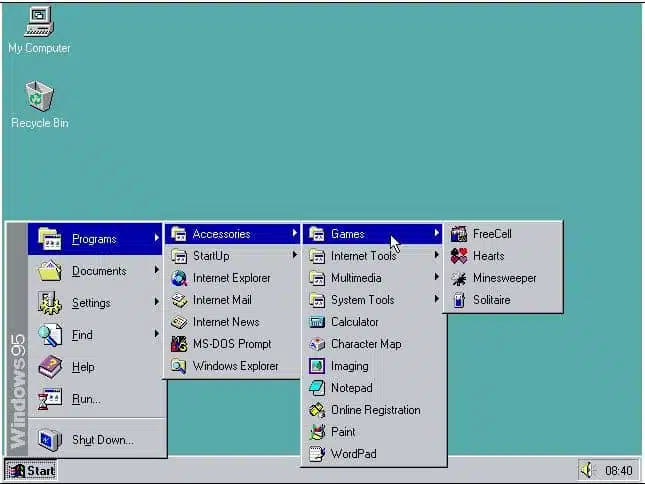
Task: Launch Minesweeper from the Games menu
Action: coord(504,278)
